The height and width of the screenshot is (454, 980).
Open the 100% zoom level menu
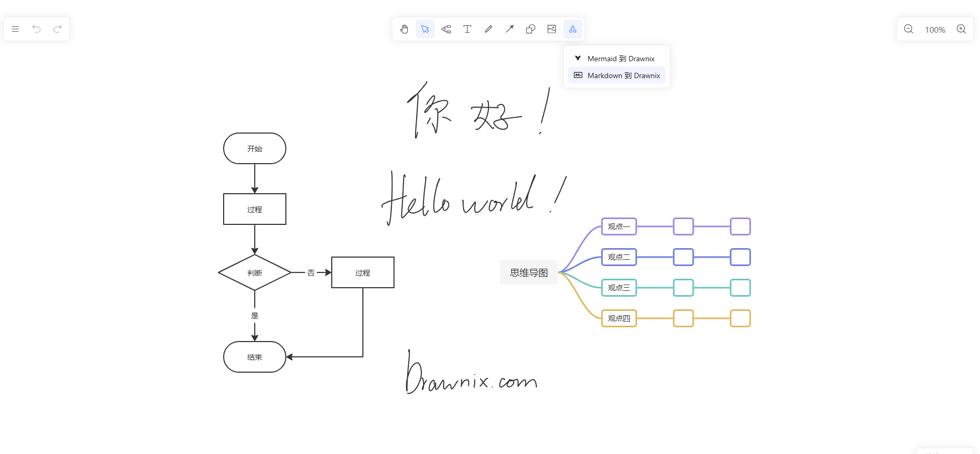coord(935,30)
